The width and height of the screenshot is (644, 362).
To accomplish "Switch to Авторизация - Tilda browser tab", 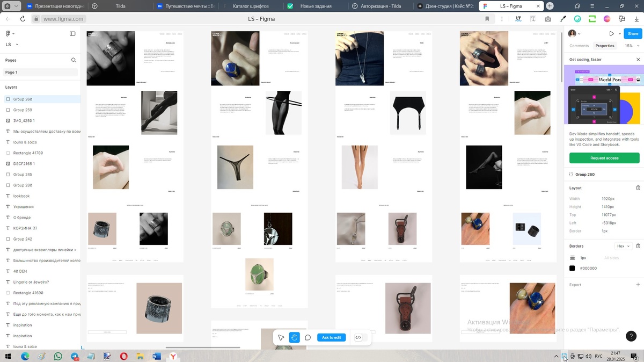I will click(x=380, y=6).
